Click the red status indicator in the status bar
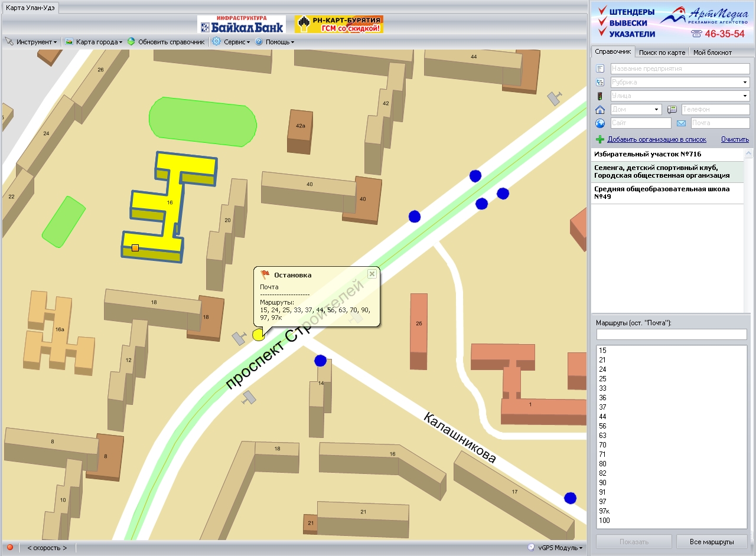 coord(10,547)
